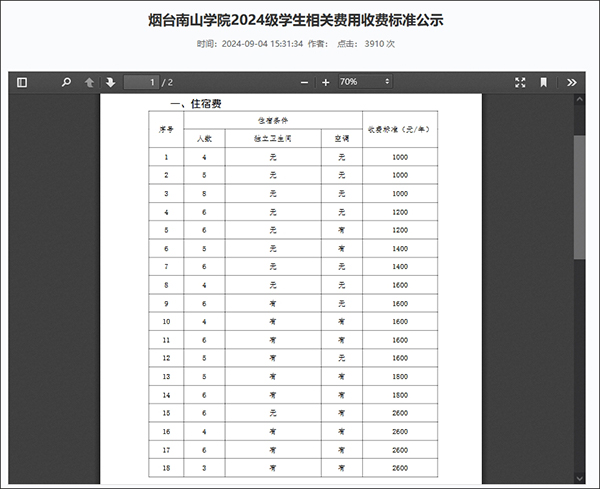Zoom out with the minus button
The image size is (600, 489).
pyautogui.click(x=304, y=82)
